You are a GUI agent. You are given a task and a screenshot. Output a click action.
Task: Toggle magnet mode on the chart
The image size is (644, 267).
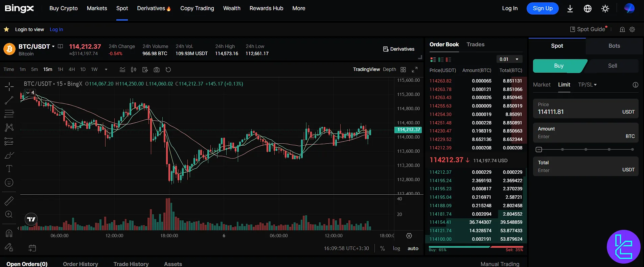(9, 233)
